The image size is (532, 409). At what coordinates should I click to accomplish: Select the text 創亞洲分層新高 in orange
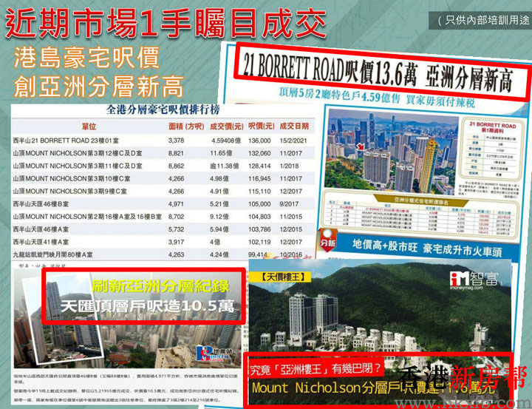tap(98, 87)
